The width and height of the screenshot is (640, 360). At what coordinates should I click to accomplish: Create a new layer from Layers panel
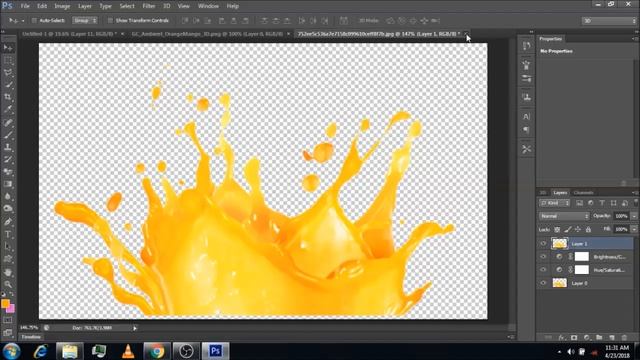(612, 338)
